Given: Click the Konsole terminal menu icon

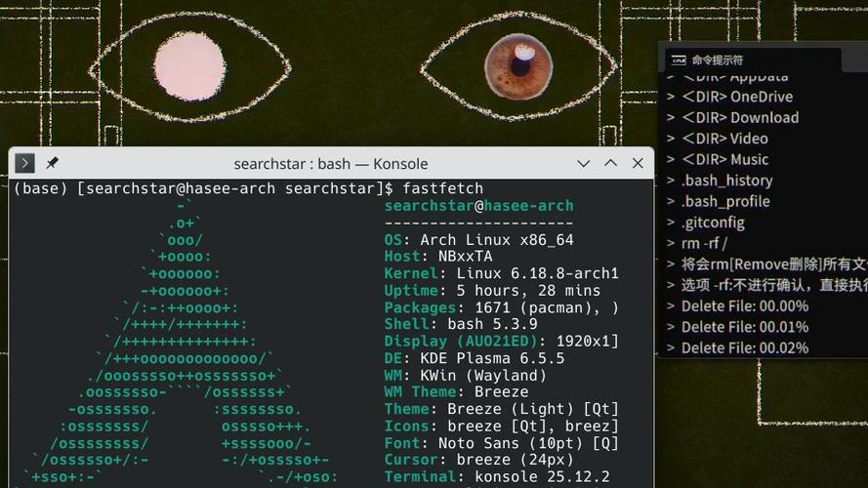Looking at the screenshot, I should (x=24, y=163).
